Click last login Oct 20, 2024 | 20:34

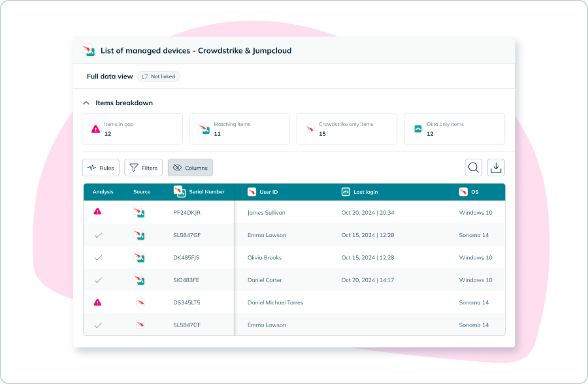coord(367,213)
